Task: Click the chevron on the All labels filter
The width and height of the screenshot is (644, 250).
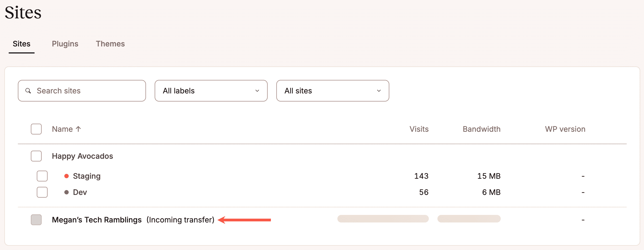Action: click(x=257, y=91)
